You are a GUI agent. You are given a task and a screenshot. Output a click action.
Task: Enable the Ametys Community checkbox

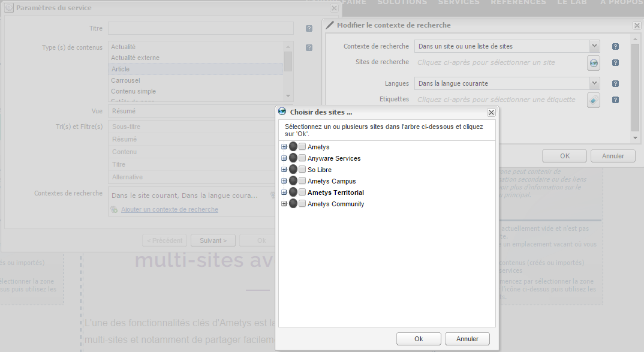click(302, 204)
